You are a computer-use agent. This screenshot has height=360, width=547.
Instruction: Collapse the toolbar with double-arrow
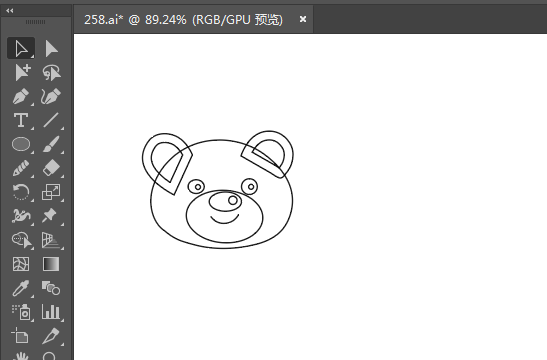pos(9,11)
